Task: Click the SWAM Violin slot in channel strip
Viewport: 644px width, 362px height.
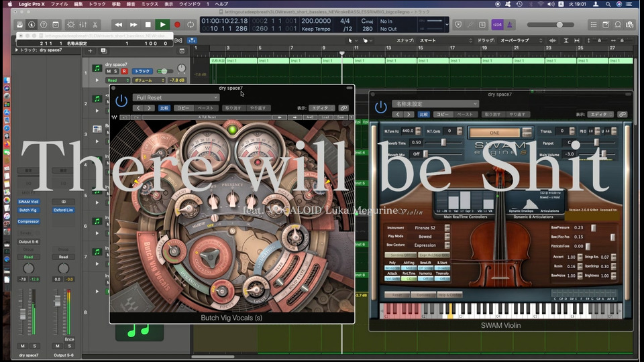Action: tap(28, 202)
